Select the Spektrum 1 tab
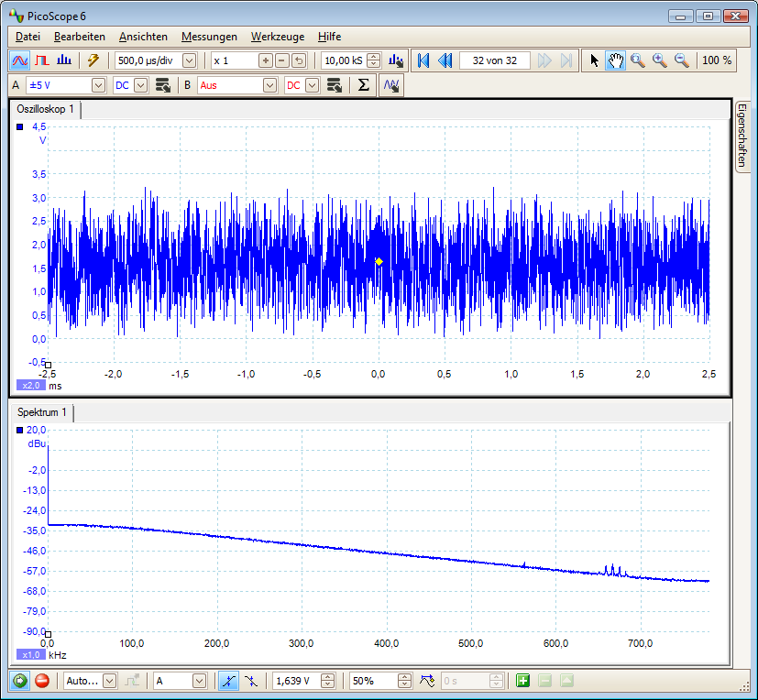The image size is (758, 700). [x=42, y=412]
